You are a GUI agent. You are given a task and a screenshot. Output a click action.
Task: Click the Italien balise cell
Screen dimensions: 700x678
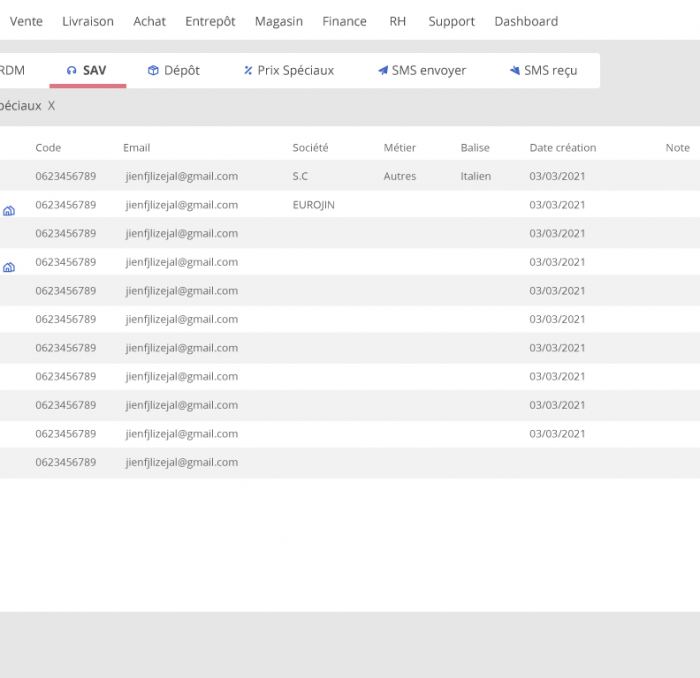coord(475,176)
